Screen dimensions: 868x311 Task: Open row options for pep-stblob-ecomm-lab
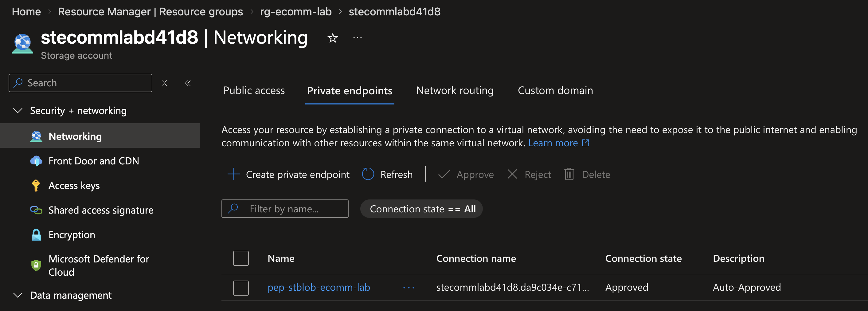tap(409, 287)
